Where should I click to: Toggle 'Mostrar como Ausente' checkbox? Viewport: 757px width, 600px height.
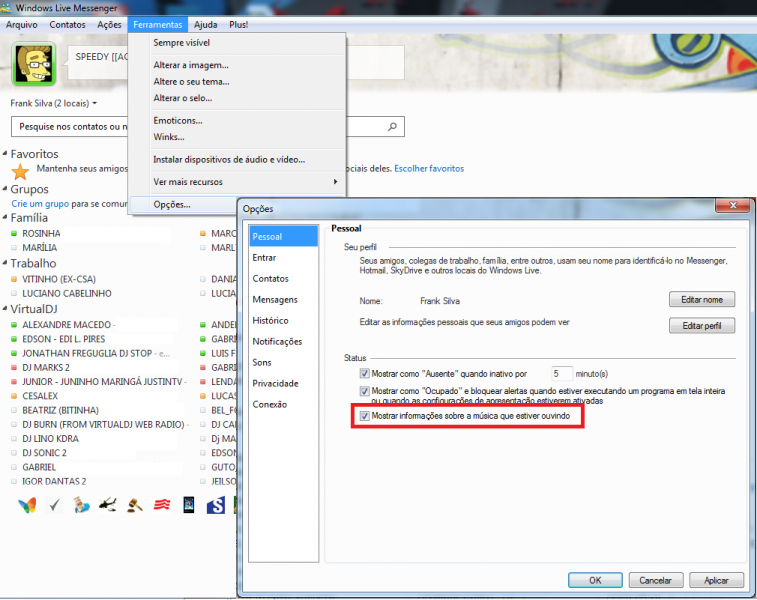(x=364, y=373)
